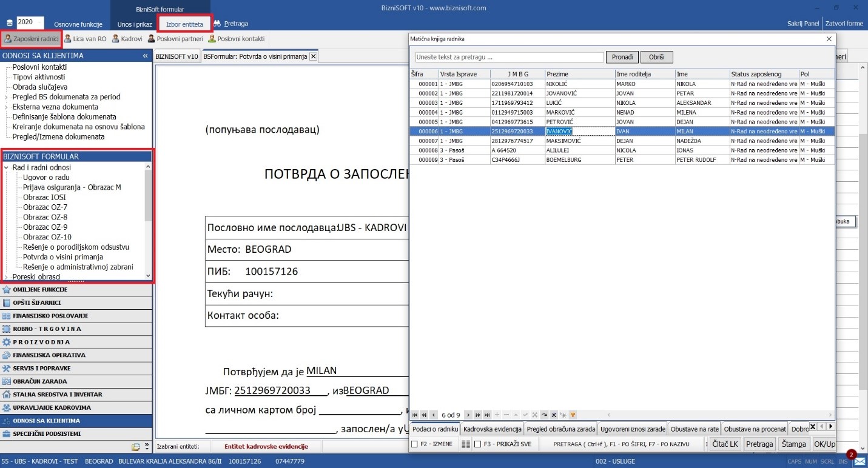Click Sakrij Panel link
868x468 pixels.
[803, 24]
